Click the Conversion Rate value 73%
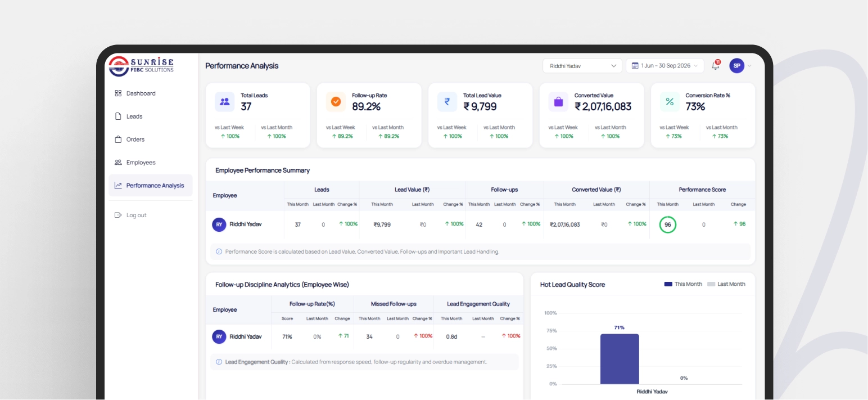868x400 pixels. tap(695, 106)
